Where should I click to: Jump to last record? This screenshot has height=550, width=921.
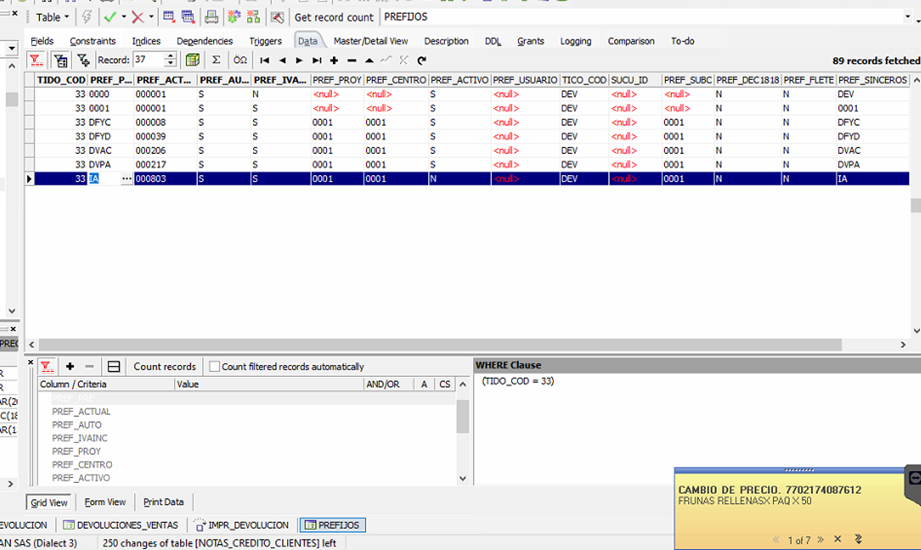click(x=317, y=60)
